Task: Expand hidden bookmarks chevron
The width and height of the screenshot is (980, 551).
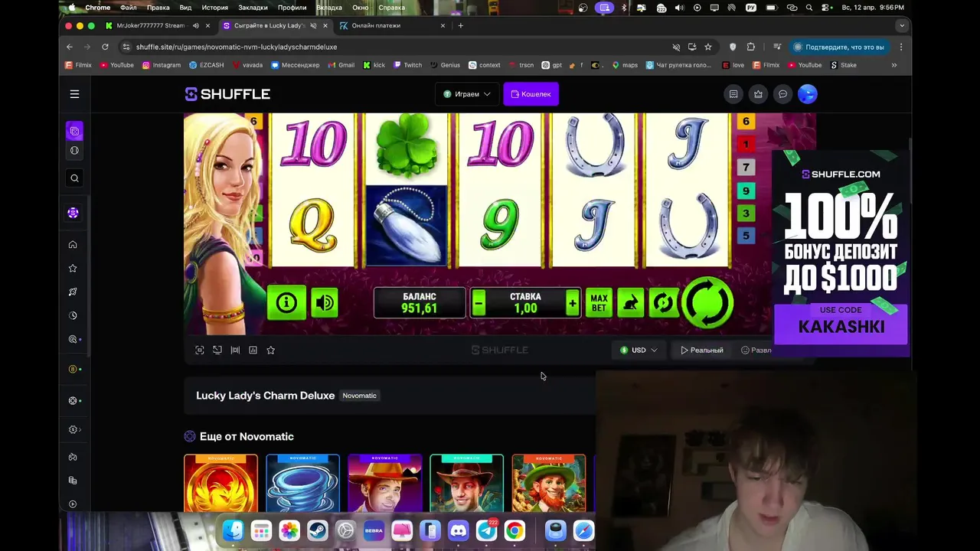Action: (893, 65)
